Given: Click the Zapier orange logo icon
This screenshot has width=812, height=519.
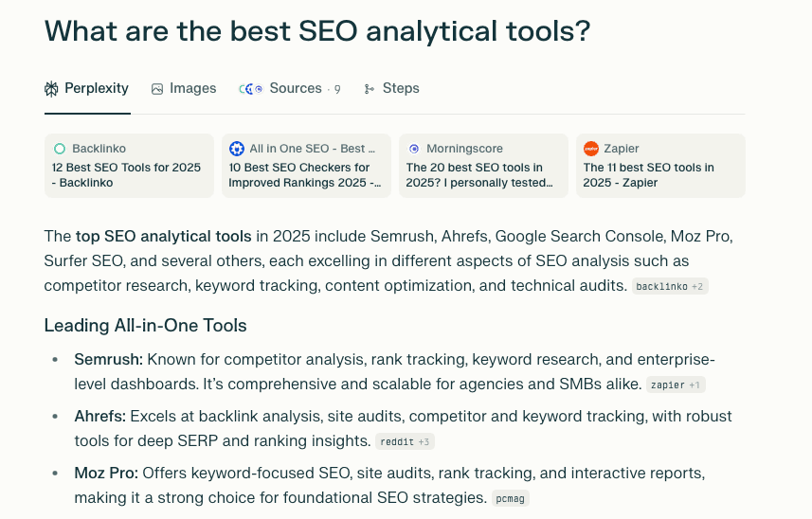Looking at the screenshot, I should pos(591,149).
